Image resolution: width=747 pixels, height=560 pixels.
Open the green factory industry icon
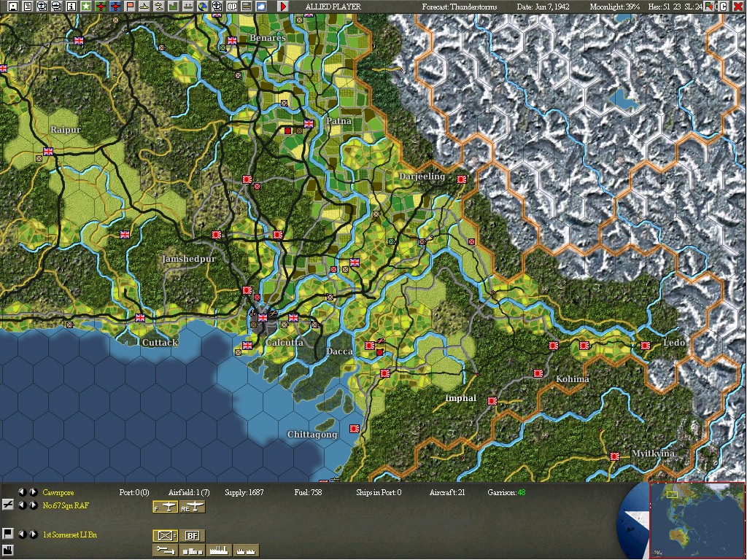[x=174, y=6]
